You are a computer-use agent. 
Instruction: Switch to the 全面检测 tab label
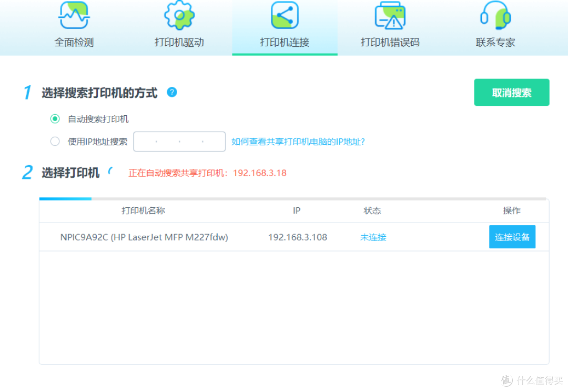[74, 43]
